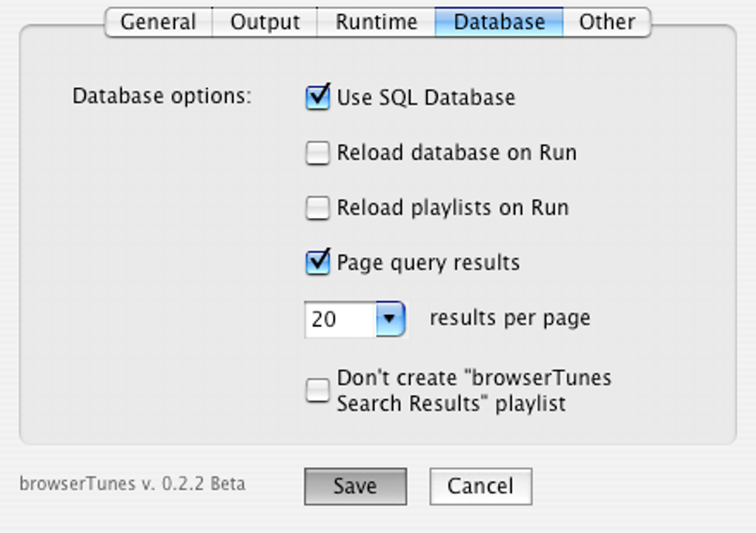Open the Output tab
This screenshot has width=756, height=533.
point(265,22)
